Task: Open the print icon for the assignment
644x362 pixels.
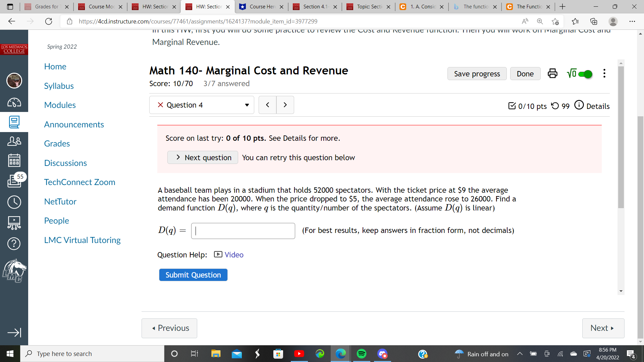Action: (x=552, y=73)
